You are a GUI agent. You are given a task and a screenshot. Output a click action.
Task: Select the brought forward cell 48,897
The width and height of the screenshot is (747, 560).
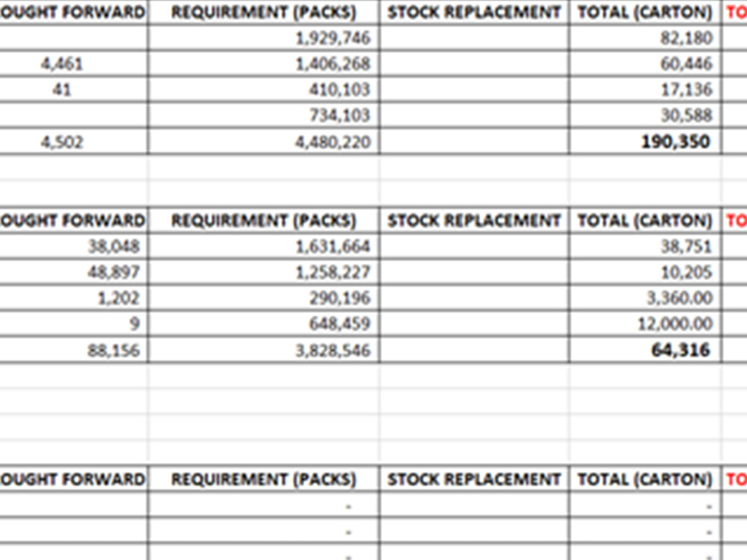click(x=73, y=272)
